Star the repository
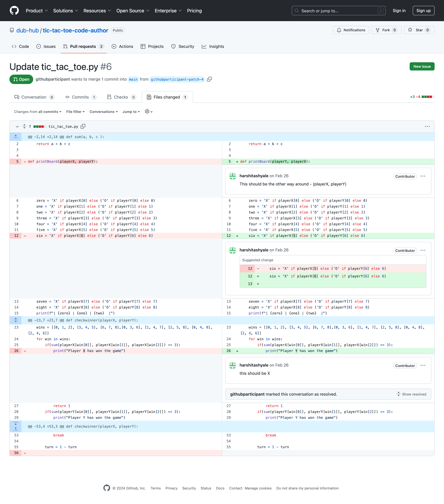Image resolution: width=444 pixels, height=504 pixels. click(x=419, y=30)
